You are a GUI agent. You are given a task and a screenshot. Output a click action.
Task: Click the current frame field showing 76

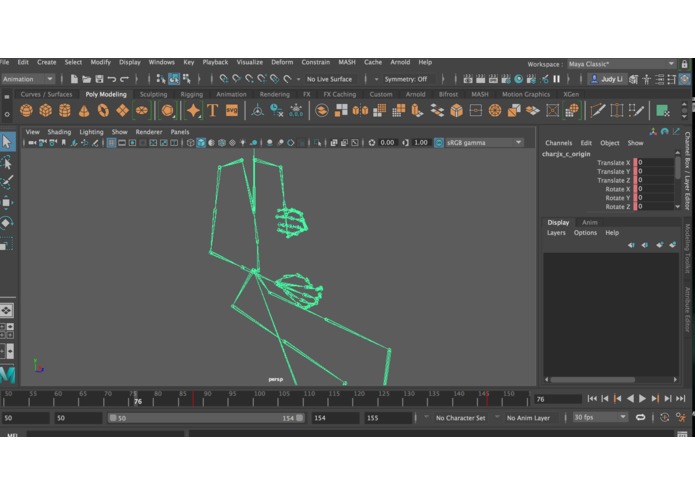tap(558, 399)
